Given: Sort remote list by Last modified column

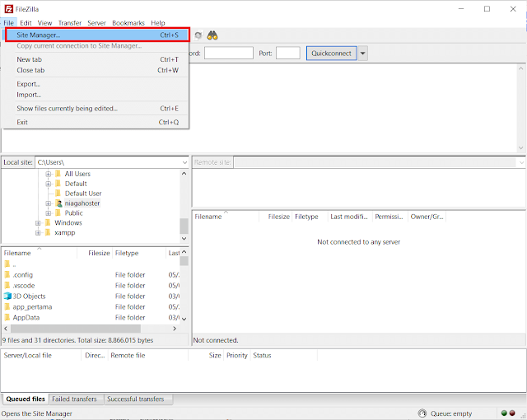Looking at the screenshot, I should (x=349, y=217).
